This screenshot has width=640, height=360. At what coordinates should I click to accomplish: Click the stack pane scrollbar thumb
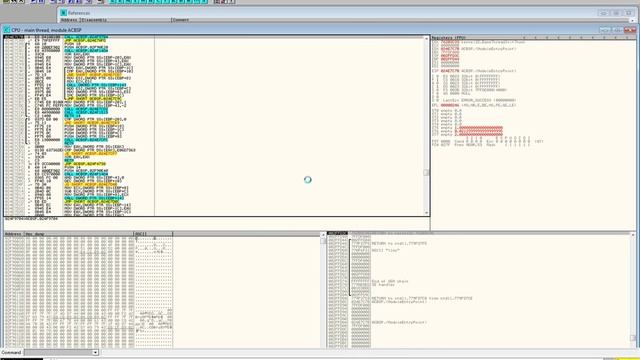(x=633, y=338)
